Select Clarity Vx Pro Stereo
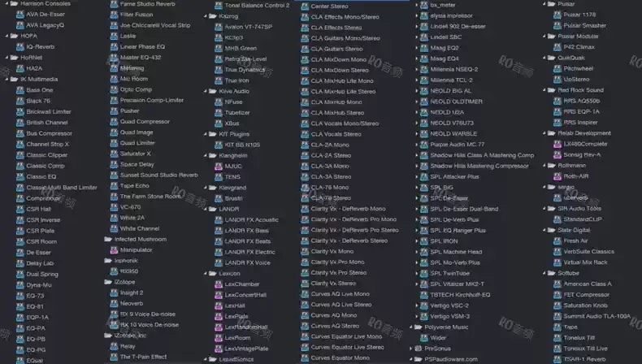Screen dimensions: 642x364 pyautogui.click(x=339, y=273)
